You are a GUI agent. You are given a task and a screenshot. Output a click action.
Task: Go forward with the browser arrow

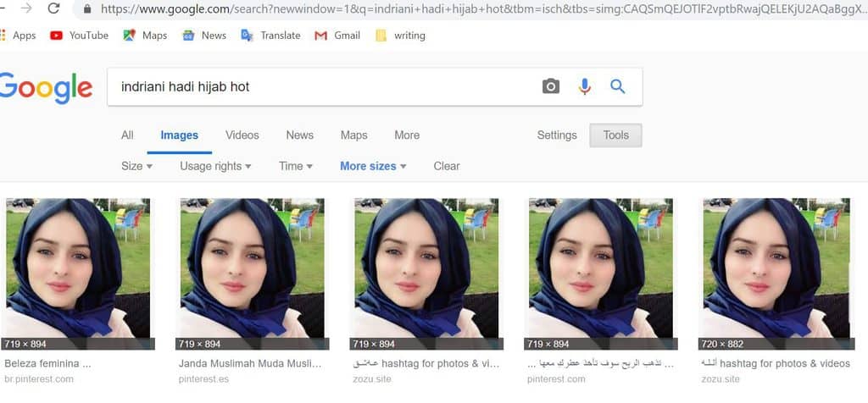point(25,8)
